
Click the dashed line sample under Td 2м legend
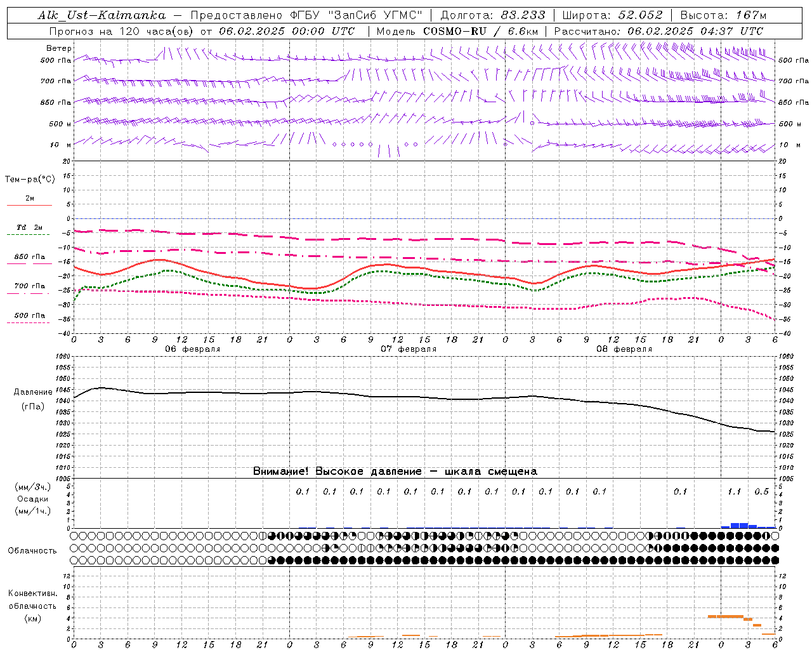coord(29,234)
